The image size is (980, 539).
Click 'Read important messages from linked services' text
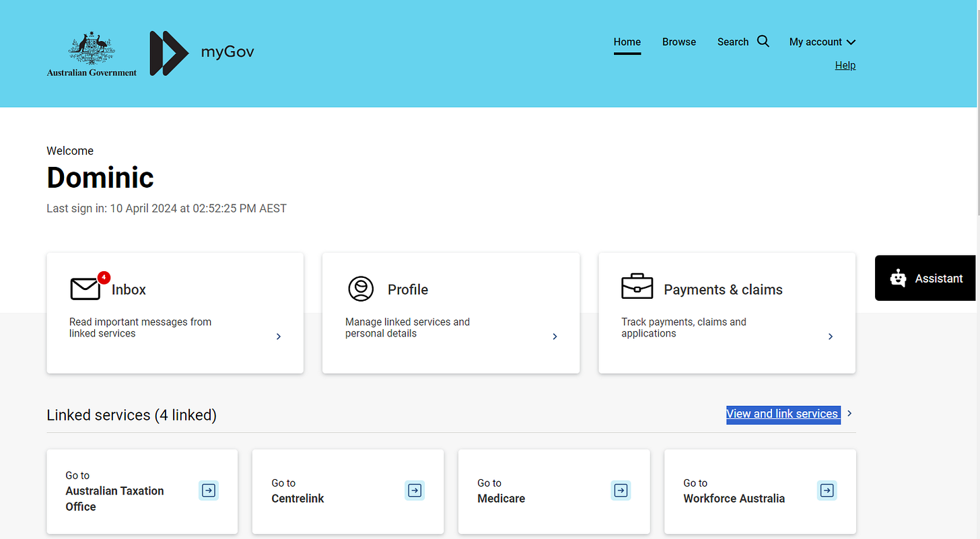pyautogui.click(x=140, y=328)
